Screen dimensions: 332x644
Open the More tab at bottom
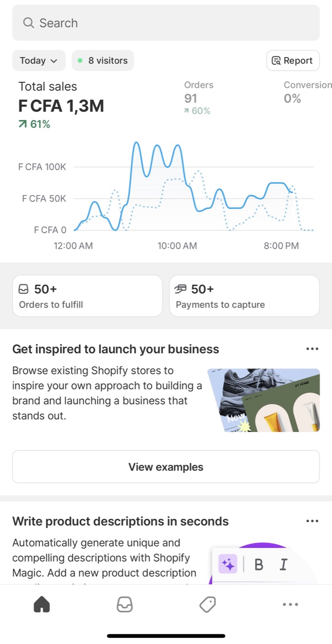pos(291,604)
